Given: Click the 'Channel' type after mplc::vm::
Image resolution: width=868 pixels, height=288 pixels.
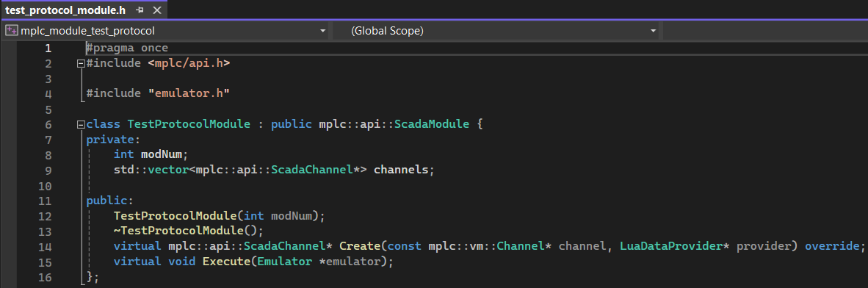Looking at the screenshot, I should (x=521, y=246).
